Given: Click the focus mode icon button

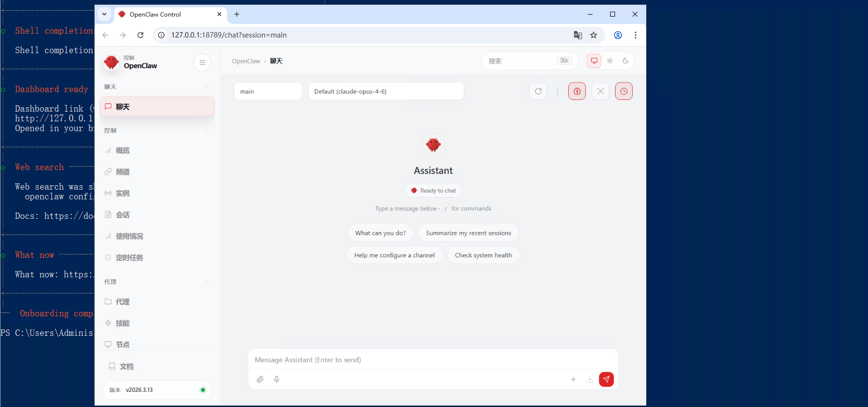Looking at the screenshot, I should (x=600, y=91).
